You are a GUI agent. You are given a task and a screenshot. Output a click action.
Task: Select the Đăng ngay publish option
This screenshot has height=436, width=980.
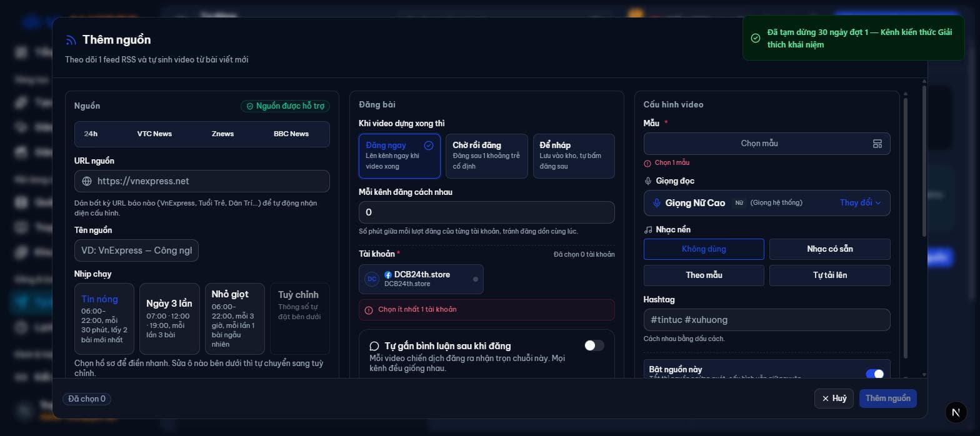click(399, 156)
